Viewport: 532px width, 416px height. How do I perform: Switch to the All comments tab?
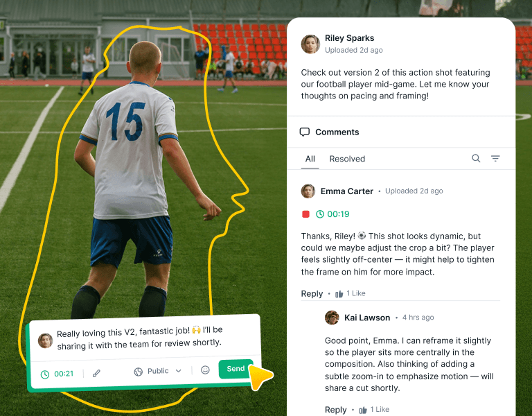310,159
